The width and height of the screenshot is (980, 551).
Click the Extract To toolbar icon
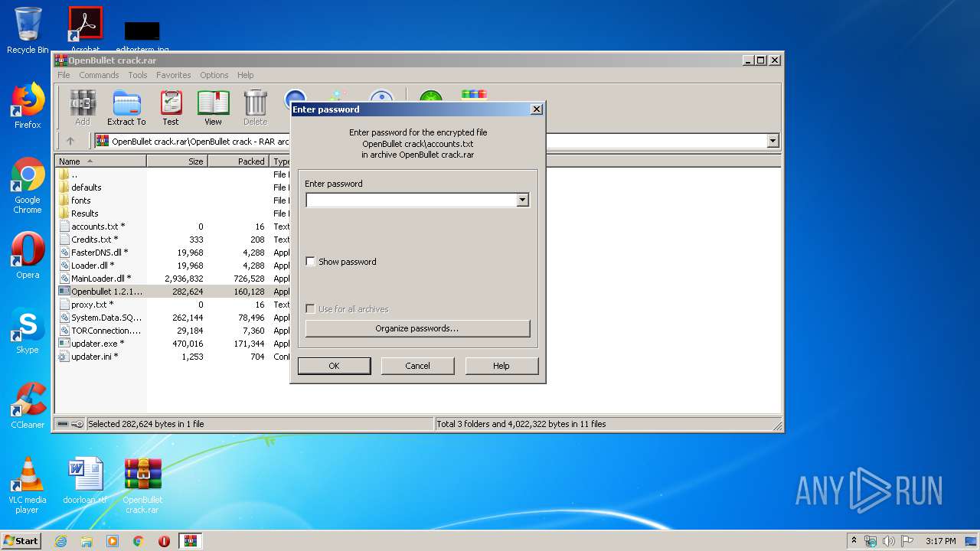click(x=126, y=108)
